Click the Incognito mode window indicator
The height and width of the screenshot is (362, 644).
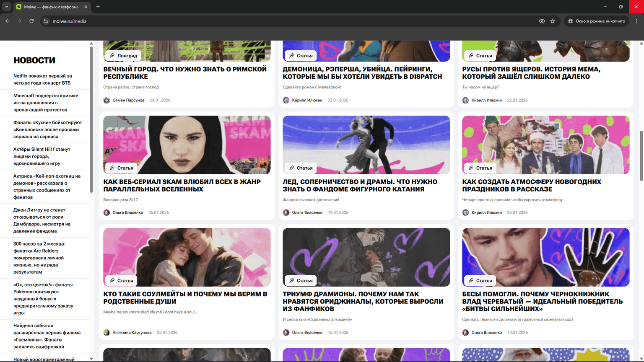coord(596,21)
